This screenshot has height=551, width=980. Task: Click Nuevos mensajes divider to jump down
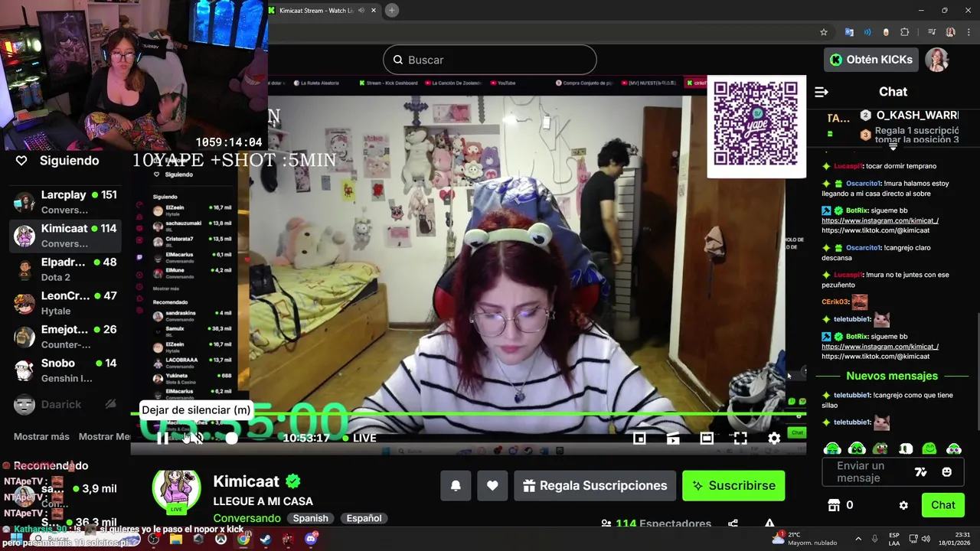pyautogui.click(x=892, y=376)
